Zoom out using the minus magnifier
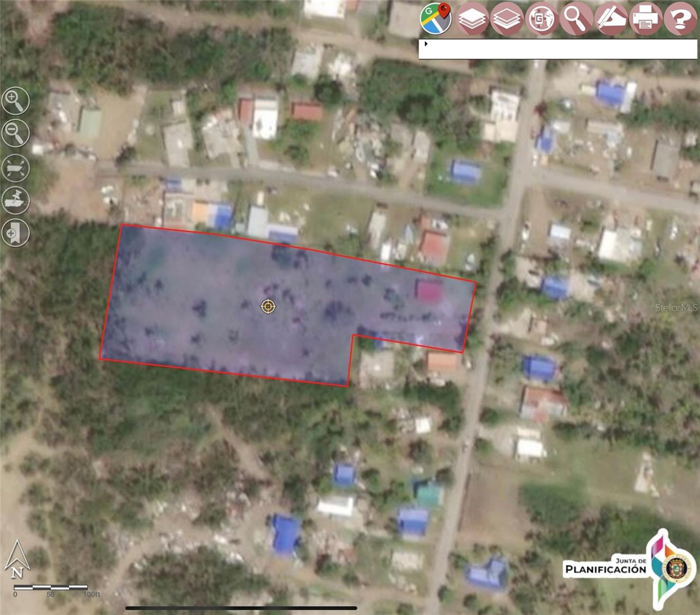700x615 pixels. (15, 133)
